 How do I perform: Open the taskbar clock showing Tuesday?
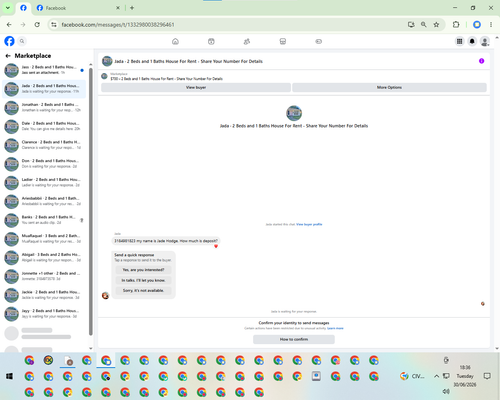(465, 376)
